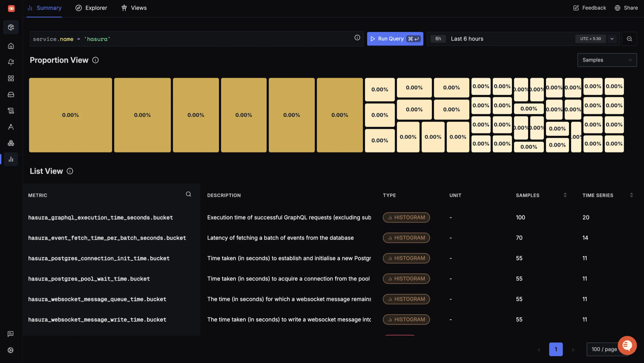The image size is (644, 363).
Task: Click the 6h shortcut badge
Action: click(438, 39)
